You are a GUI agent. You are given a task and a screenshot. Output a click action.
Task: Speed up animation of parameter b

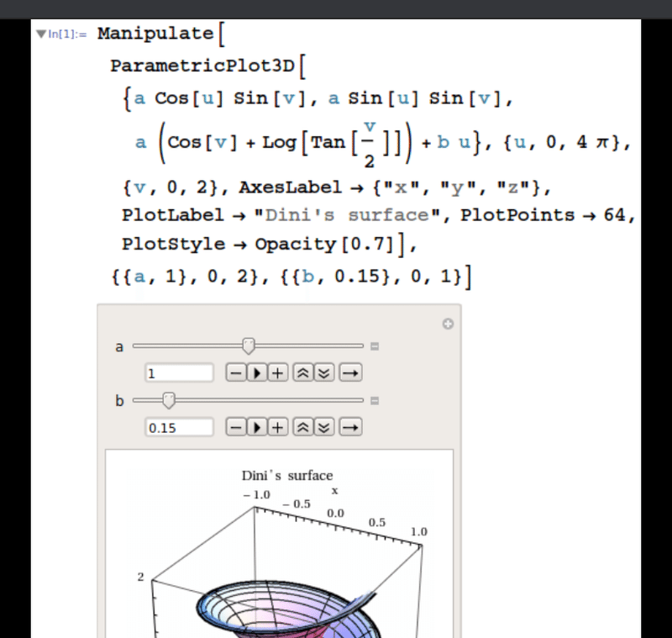[303, 427]
